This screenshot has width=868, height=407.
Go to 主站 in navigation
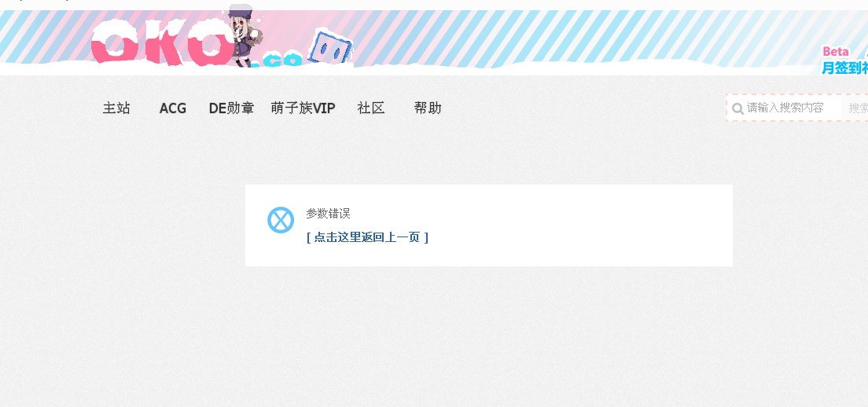116,108
